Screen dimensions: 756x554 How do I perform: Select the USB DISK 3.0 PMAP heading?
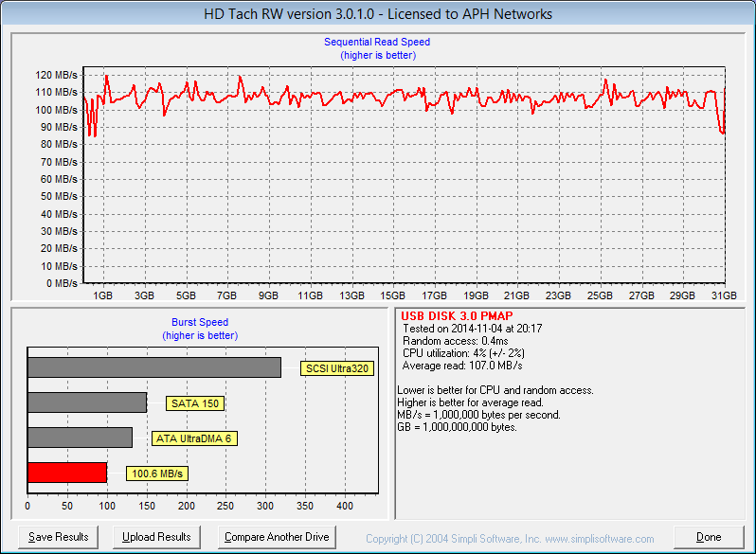[x=457, y=315]
